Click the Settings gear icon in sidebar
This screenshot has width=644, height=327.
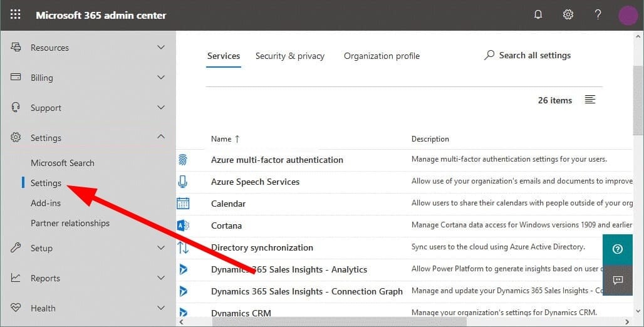point(16,138)
